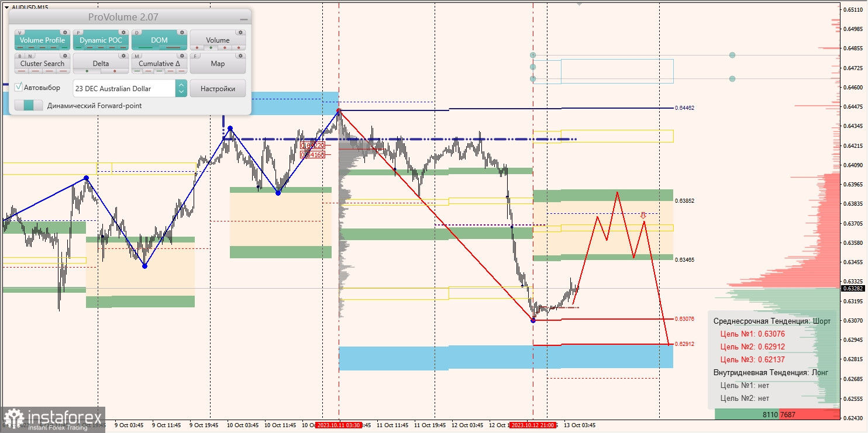This screenshot has height=433, width=868.
Task: Open Cluster Search settings gear
Action: [x=65, y=56]
